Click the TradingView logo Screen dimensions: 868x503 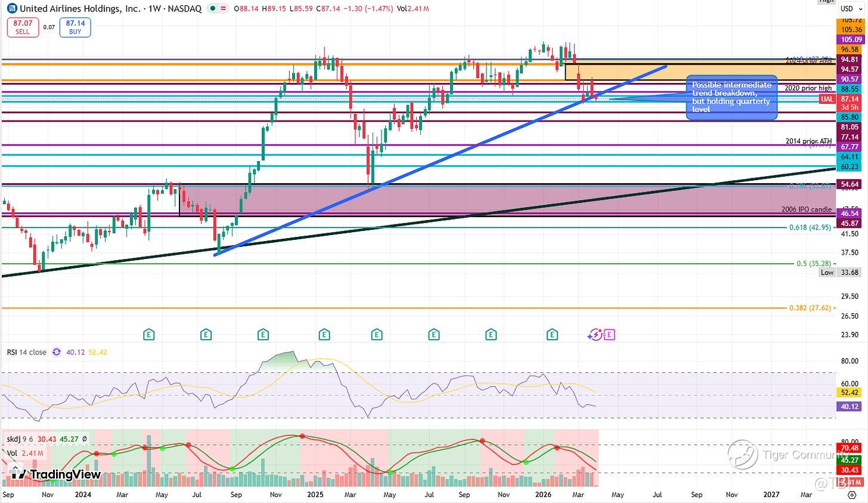[x=56, y=474]
